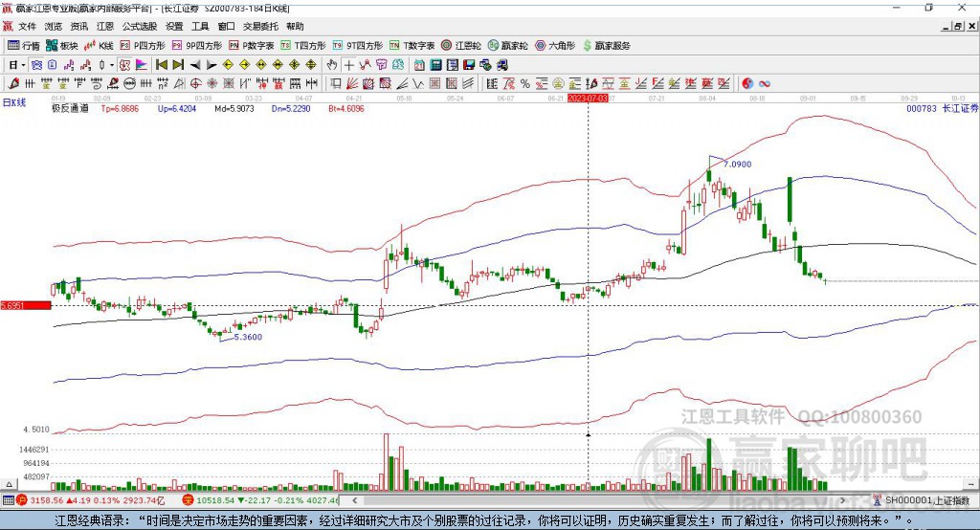
Task: Open the 江恩轮 Gann wheel
Action: (x=461, y=46)
